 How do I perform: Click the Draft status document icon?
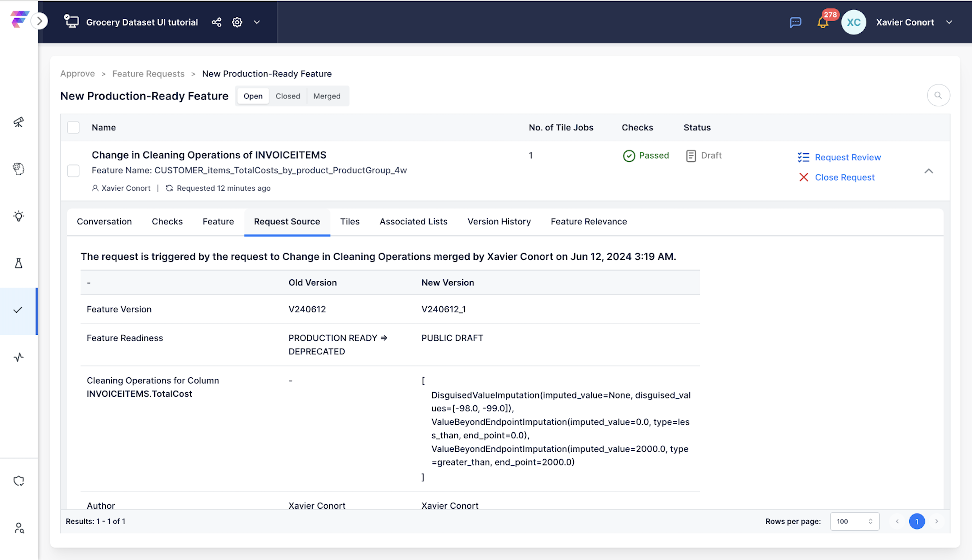(x=691, y=156)
